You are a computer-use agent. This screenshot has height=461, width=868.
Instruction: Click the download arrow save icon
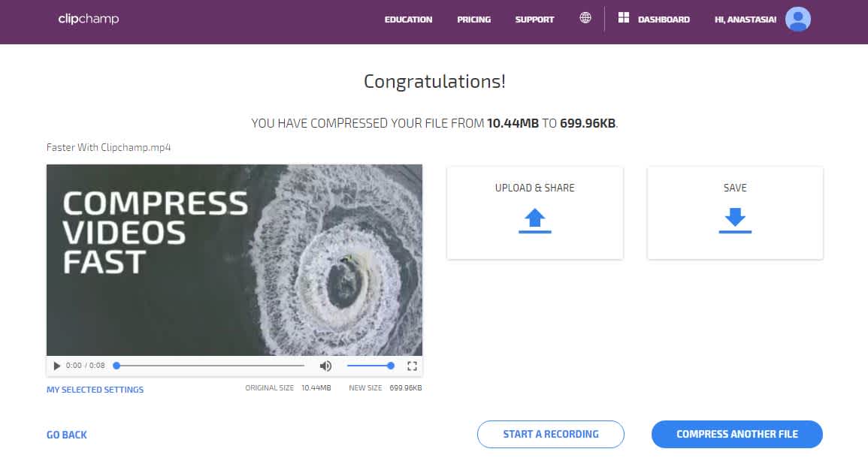coord(735,221)
